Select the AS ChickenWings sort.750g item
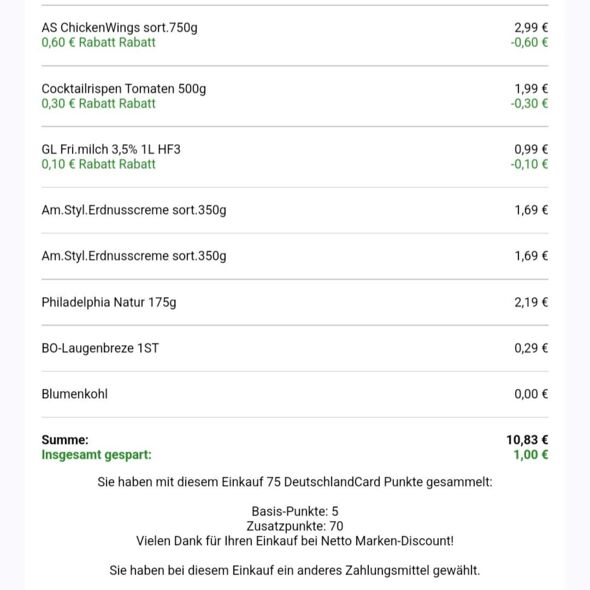Viewport: 590px width, 590px height. click(x=119, y=28)
